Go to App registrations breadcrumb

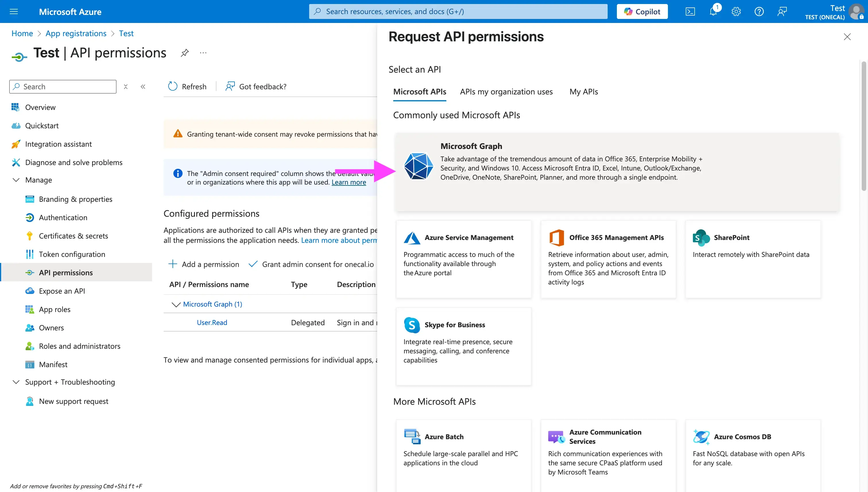76,33
